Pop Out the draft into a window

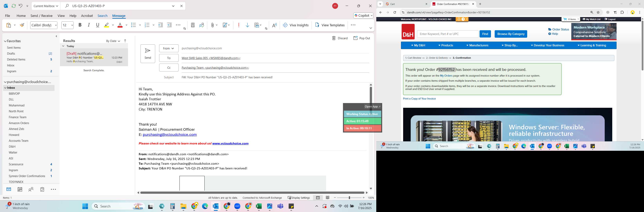coord(362,38)
